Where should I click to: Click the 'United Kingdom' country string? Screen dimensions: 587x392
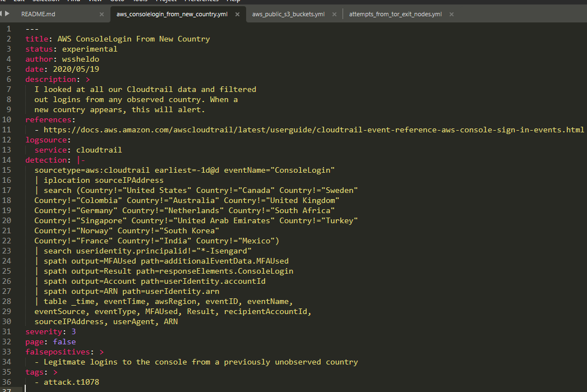click(x=303, y=201)
